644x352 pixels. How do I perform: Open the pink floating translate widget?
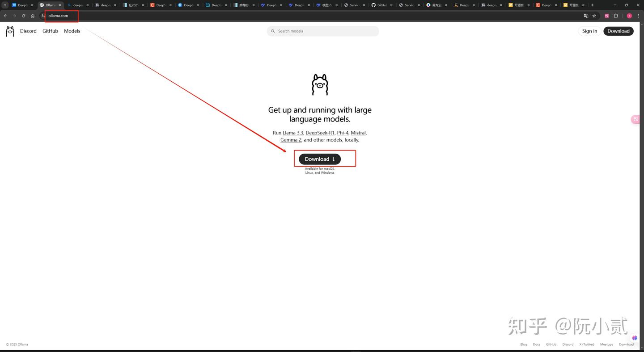635,119
